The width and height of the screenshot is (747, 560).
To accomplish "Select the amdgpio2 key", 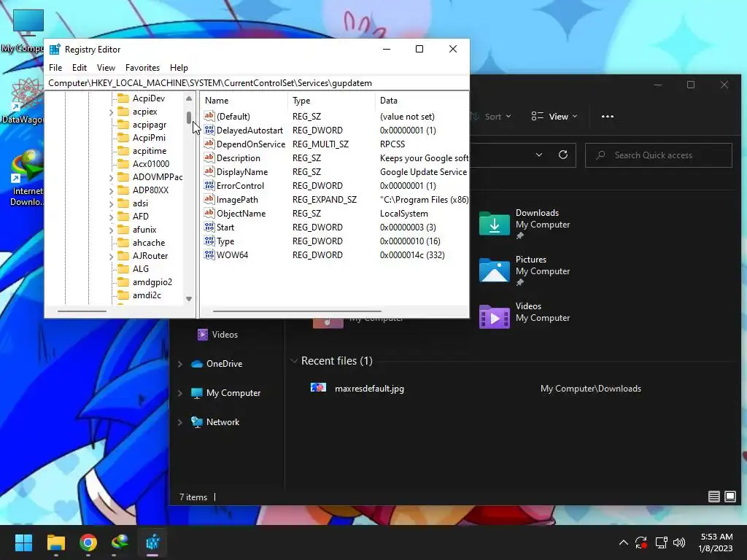I will click(152, 282).
